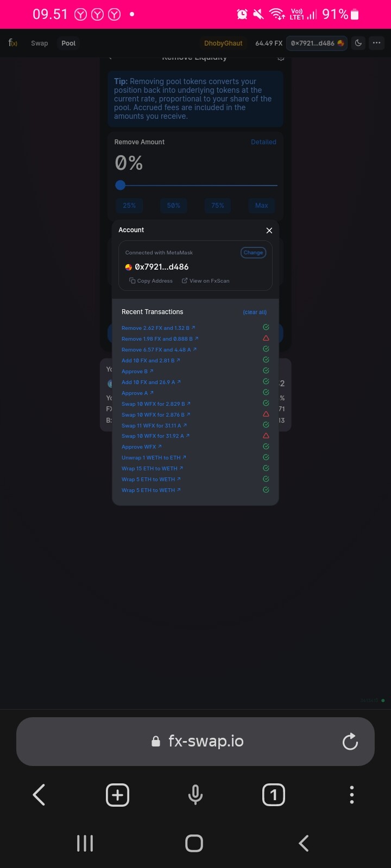The image size is (391, 868).
Task: Click the copy icon beside Copy Address
Action: click(x=132, y=280)
